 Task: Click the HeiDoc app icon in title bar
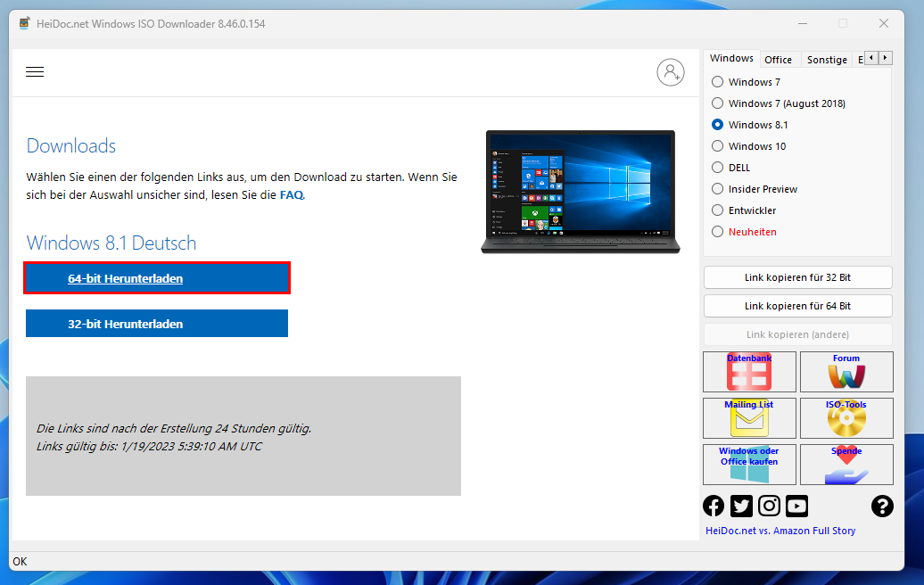pyautogui.click(x=24, y=23)
